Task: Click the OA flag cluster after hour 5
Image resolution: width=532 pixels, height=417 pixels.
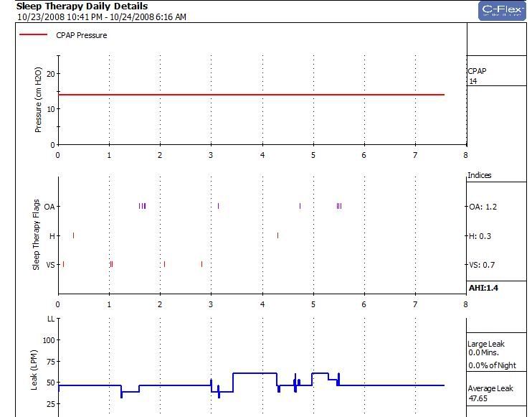Action: pos(338,206)
